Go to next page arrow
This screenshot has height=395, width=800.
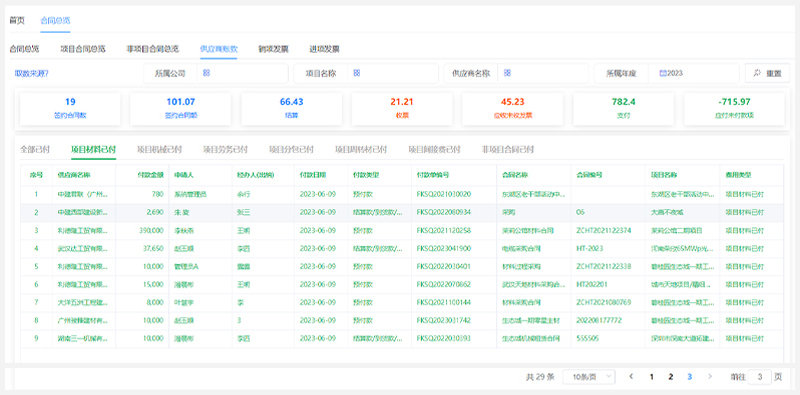710,377
